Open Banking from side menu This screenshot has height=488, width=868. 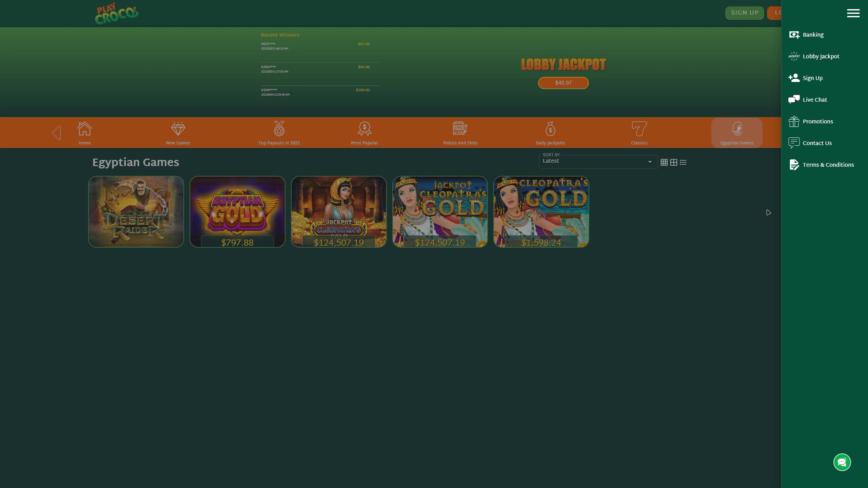(x=813, y=35)
